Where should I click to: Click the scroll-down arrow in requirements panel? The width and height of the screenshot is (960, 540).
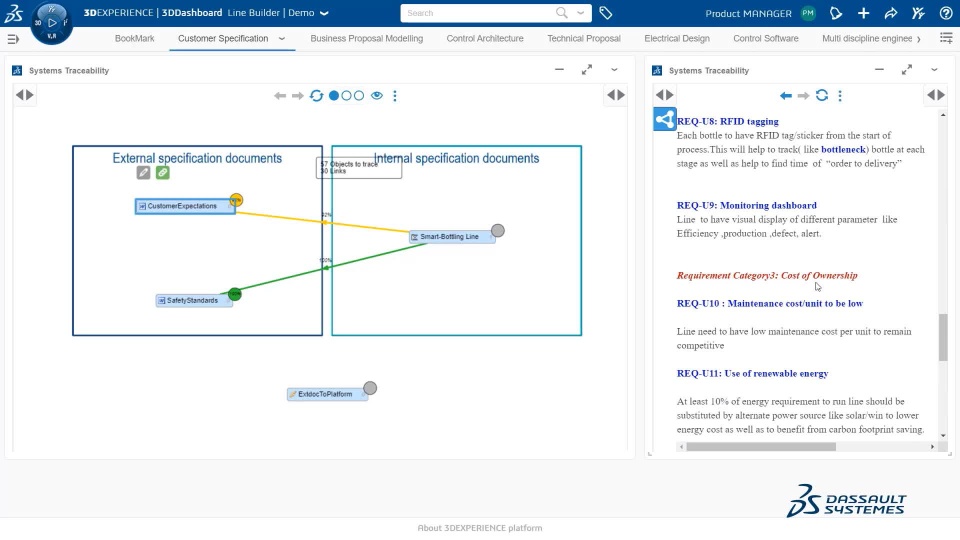[x=943, y=436]
